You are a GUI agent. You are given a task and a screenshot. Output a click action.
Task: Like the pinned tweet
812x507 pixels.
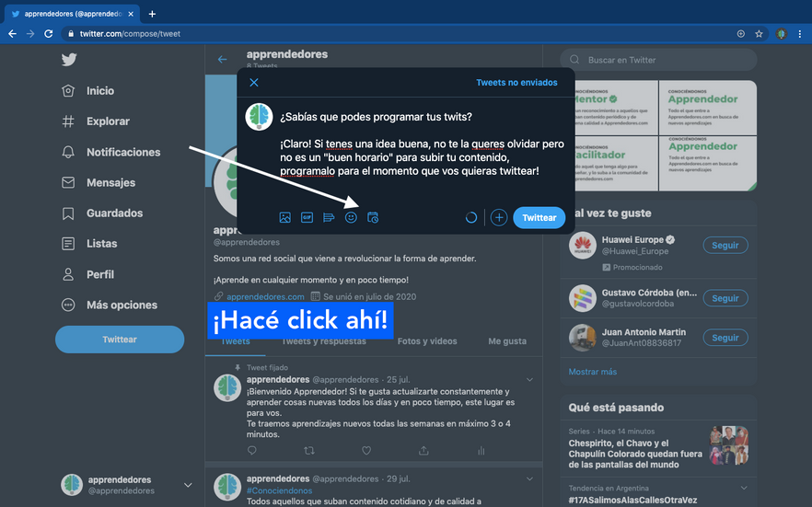(x=366, y=451)
